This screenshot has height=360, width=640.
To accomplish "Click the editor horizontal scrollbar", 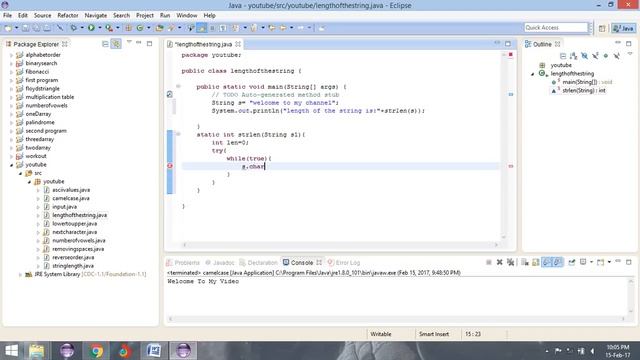I will [340, 245].
